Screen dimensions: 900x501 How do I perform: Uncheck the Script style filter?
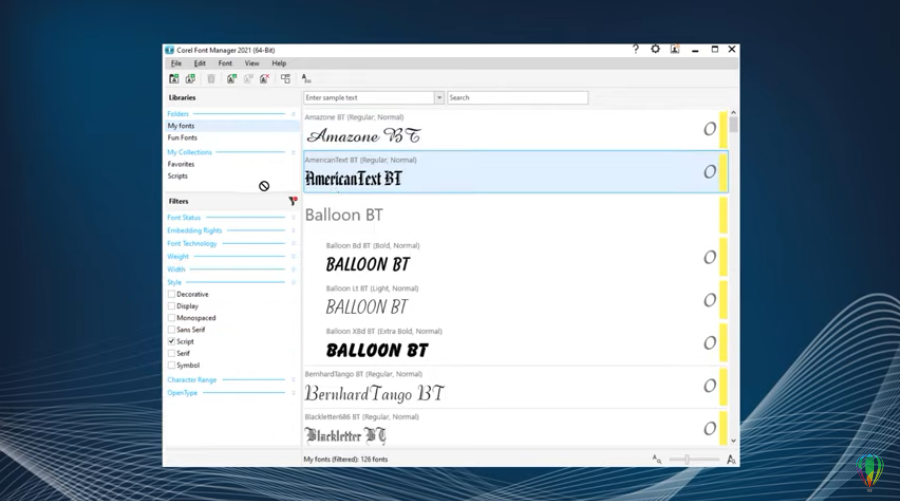(171, 341)
